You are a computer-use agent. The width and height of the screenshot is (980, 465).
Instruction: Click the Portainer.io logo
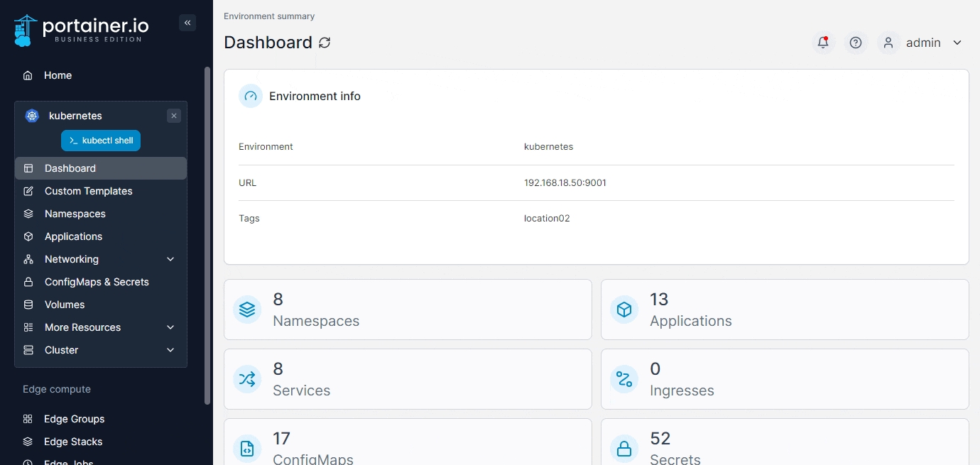pos(82,30)
